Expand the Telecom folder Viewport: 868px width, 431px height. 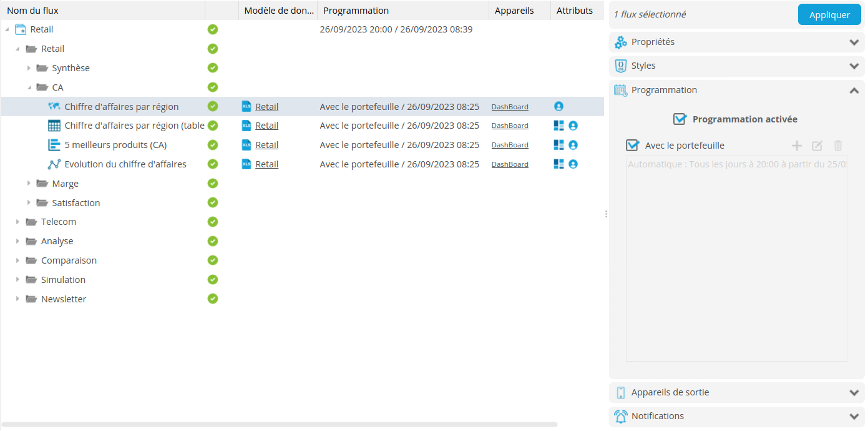coord(17,222)
